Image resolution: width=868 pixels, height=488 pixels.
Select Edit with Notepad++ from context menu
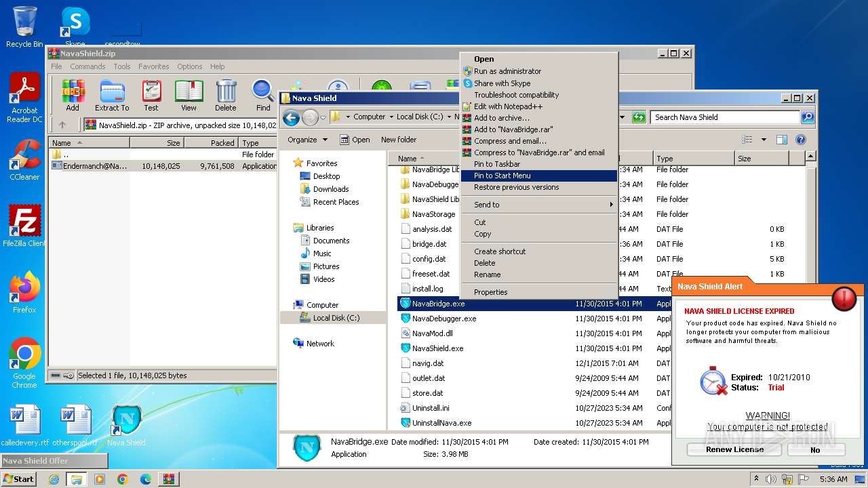[539, 106]
